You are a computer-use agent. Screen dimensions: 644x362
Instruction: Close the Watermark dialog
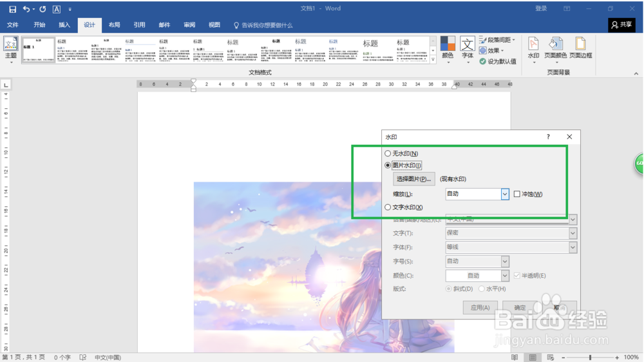click(569, 137)
